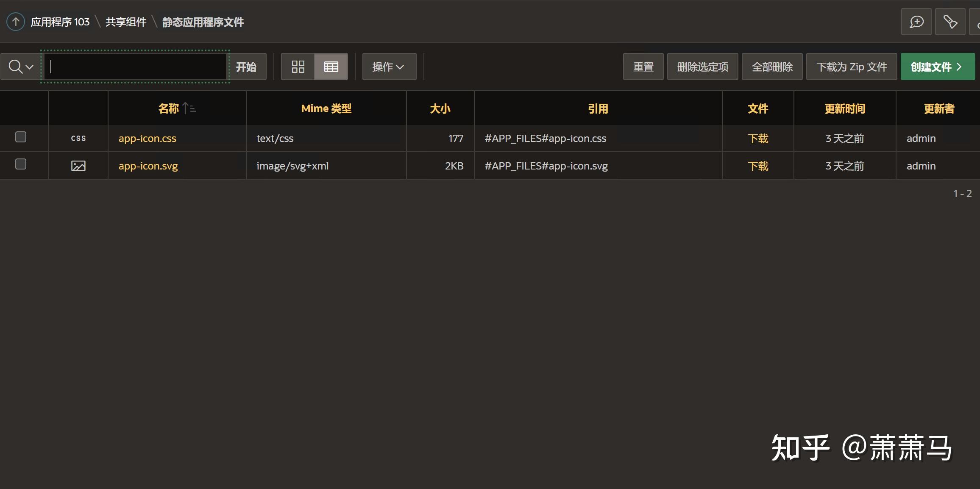Open the search column magnifier dropdown
The height and width of the screenshot is (489, 980).
pyautogui.click(x=21, y=67)
